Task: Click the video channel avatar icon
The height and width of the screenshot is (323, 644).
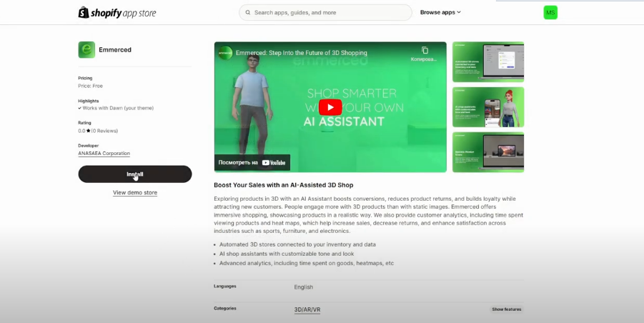Action: (225, 53)
